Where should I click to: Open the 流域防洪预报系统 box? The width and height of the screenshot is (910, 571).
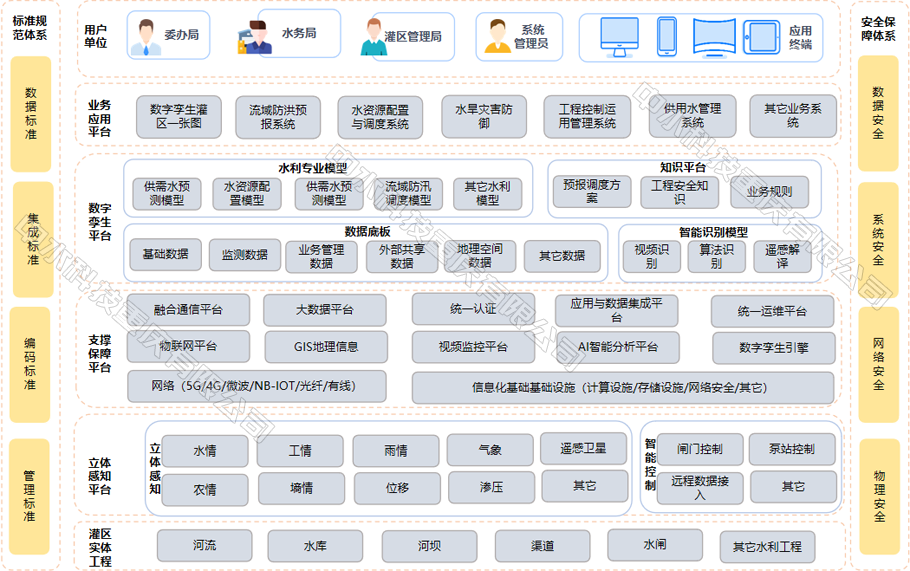pos(278,117)
